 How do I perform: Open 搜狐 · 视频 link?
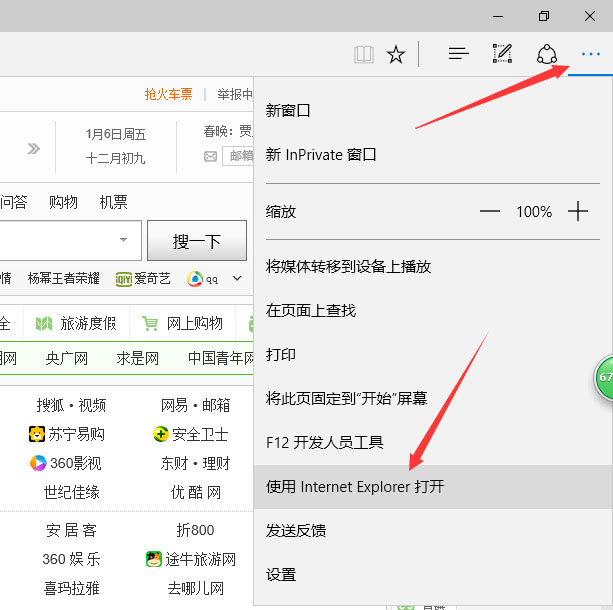(x=71, y=405)
